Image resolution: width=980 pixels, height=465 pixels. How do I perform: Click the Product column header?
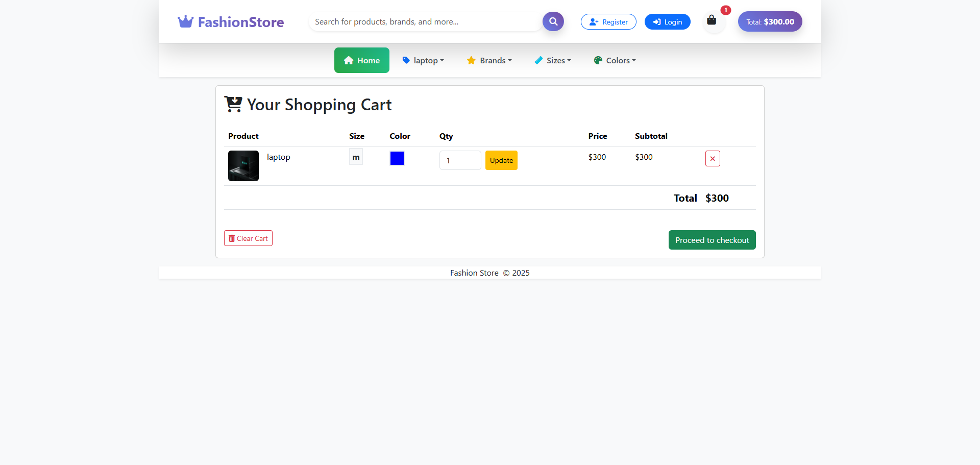243,136
